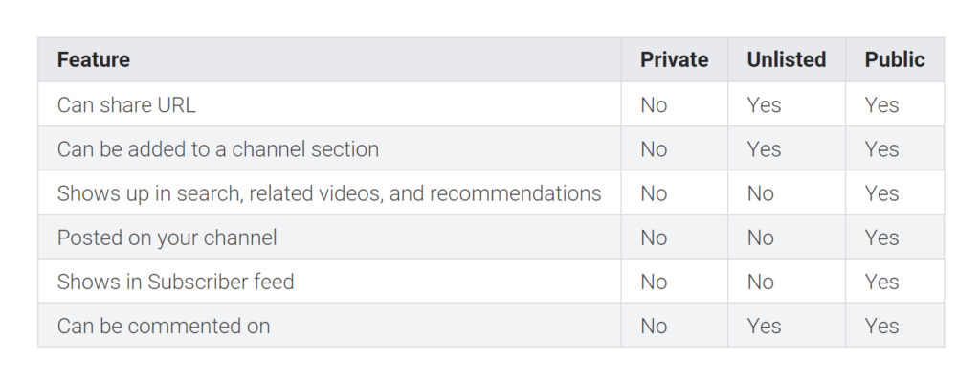The height and width of the screenshot is (385, 980).
Task: Click Unlisted value for Subscriber feed row
Action: click(761, 282)
